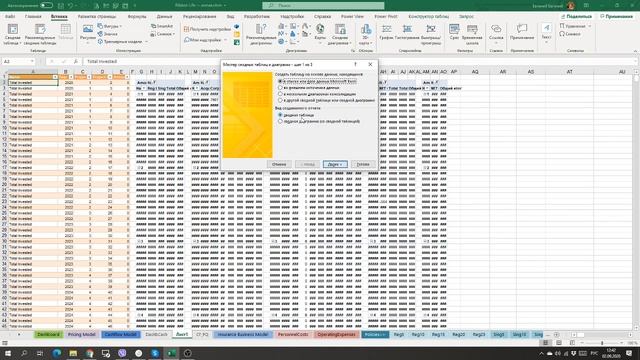Open the Shapes (Фигуры) gallery
Viewport: 640px width, 360px height.
(110, 26)
